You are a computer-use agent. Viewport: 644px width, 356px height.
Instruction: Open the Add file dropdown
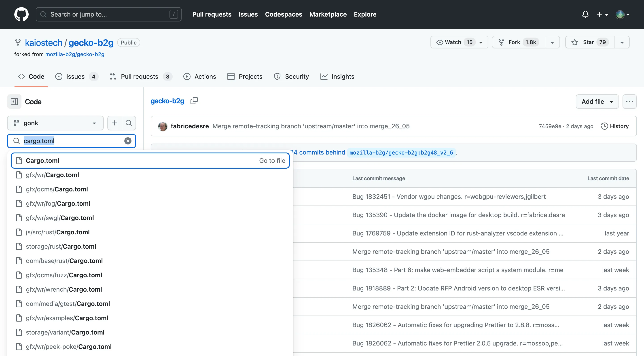coord(597,102)
